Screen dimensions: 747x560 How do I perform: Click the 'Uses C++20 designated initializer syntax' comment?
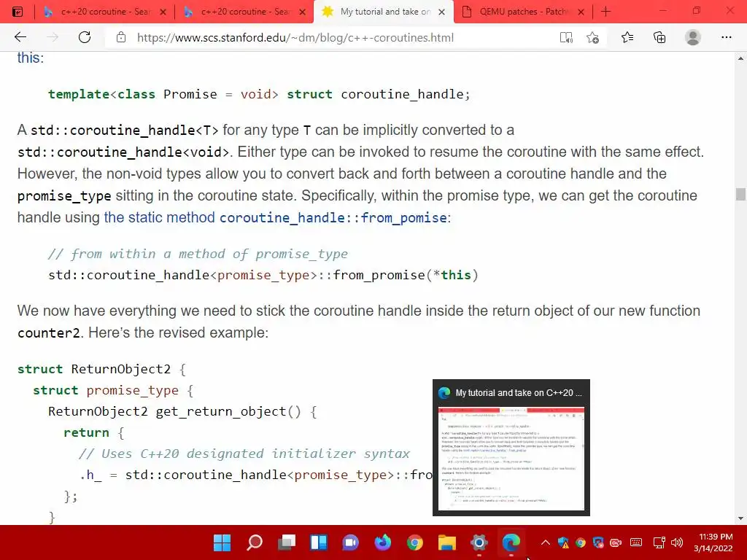(x=244, y=454)
